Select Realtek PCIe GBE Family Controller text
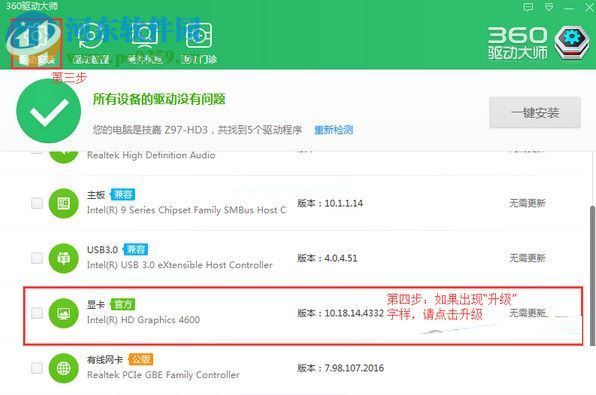Screen dimensions: 596x395 [x=163, y=375]
